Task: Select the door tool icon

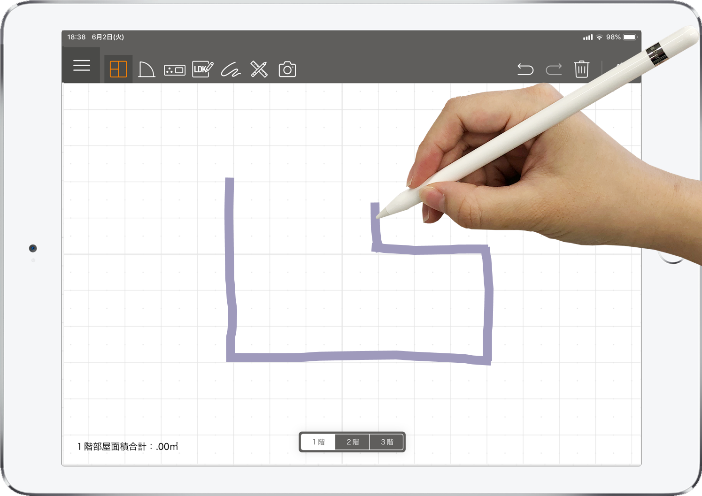Action: pos(146,69)
